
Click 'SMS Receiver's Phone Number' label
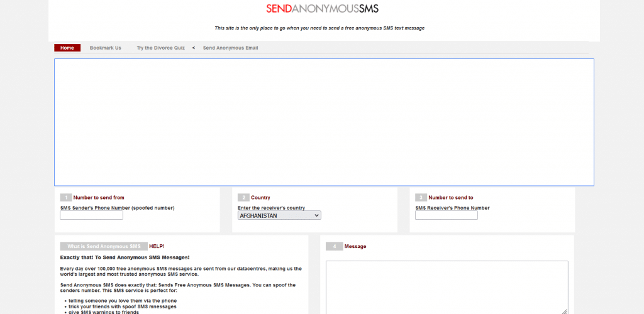tap(452, 208)
